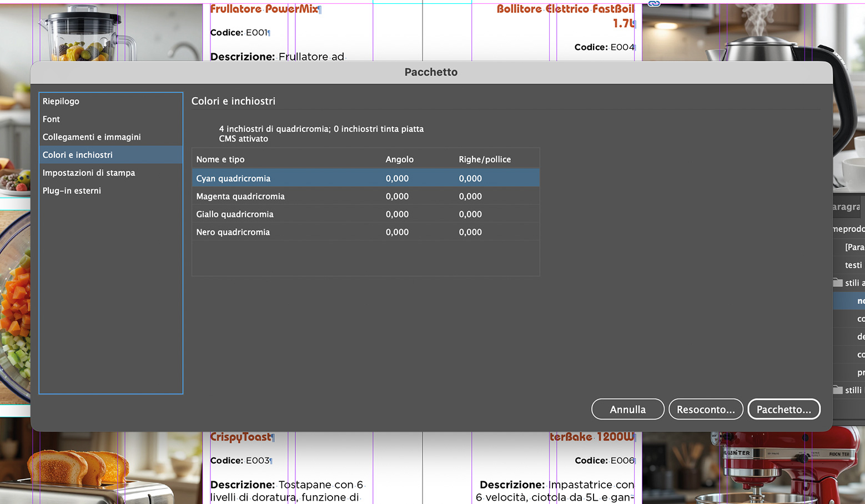Click the Pacchetto... button
865x504 pixels.
coord(784,409)
